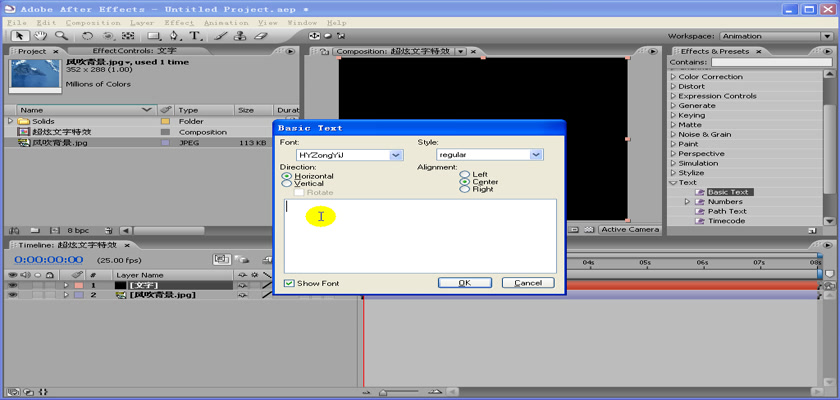Click the Path Text effect icon
This screenshot has width=840, height=400.
coord(700,212)
